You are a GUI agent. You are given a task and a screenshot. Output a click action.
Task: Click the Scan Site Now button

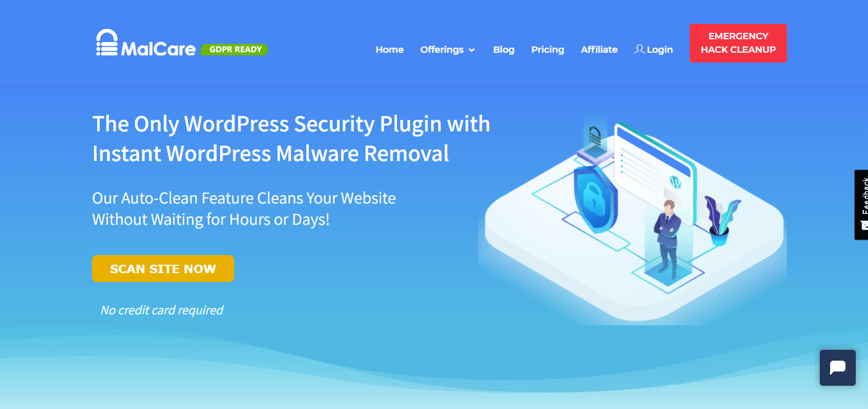163,269
